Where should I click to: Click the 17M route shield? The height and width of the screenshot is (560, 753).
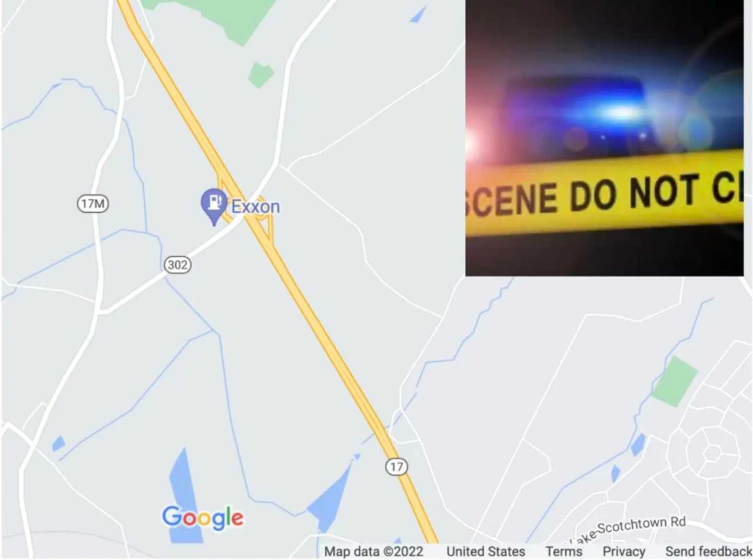93,203
